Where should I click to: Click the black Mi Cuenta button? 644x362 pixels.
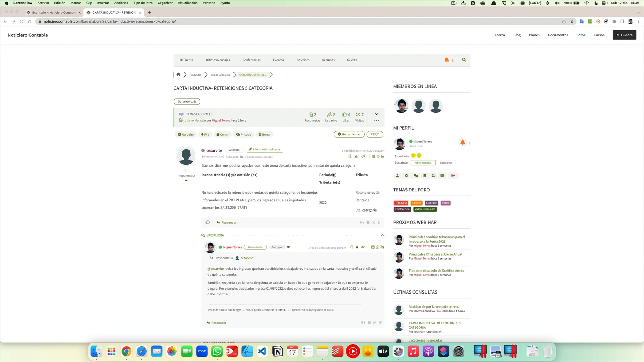point(624,35)
